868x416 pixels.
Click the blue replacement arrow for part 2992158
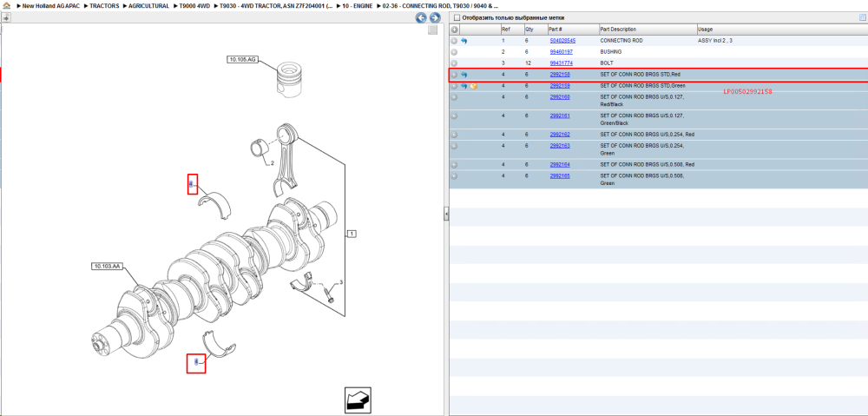[x=464, y=75]
